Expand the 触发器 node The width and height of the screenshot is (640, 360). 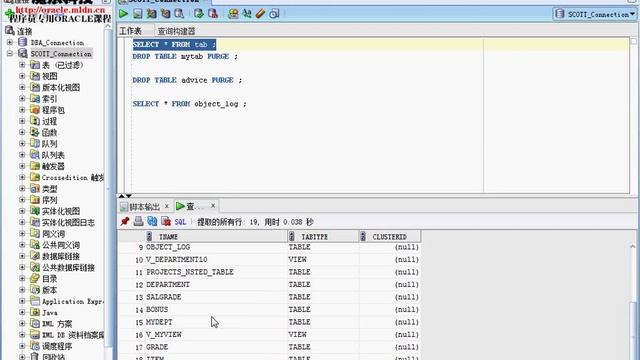pos(22,166)
